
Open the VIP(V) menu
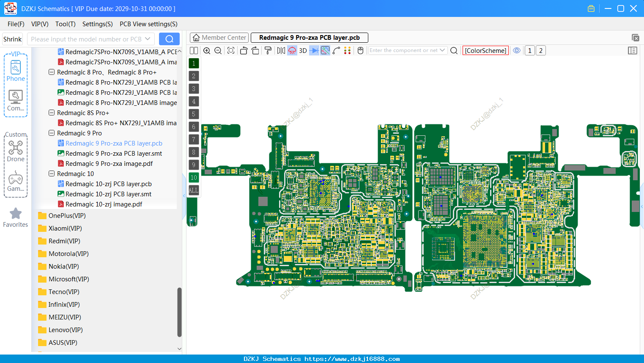[40, 24]
